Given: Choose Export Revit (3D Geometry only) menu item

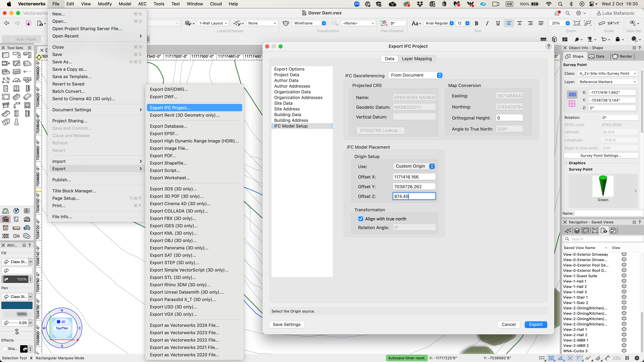Looking at the screenshot, I should coord(184,115).
